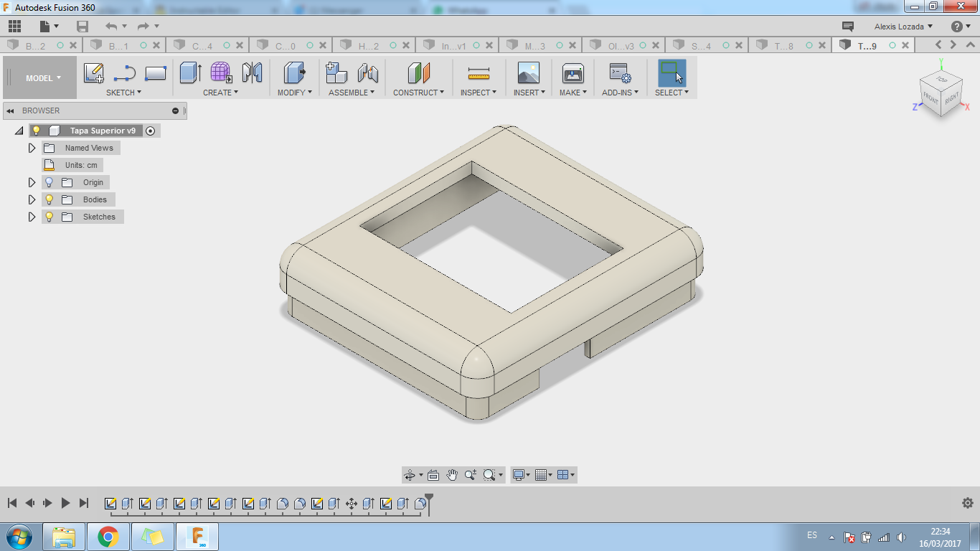Toggle visibility bulb for Tapa Superior v9
This screenshot has width=980, height=551.
(x=37, y=131)
